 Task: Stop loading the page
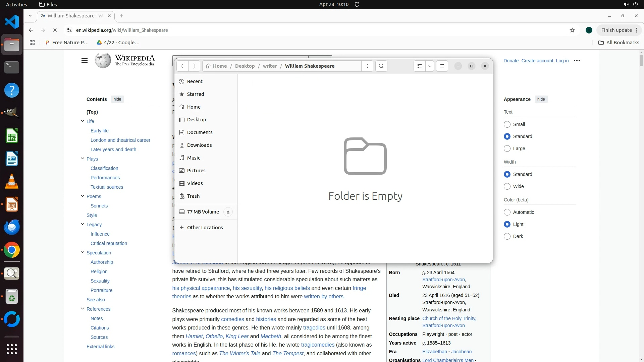point(55,30)
